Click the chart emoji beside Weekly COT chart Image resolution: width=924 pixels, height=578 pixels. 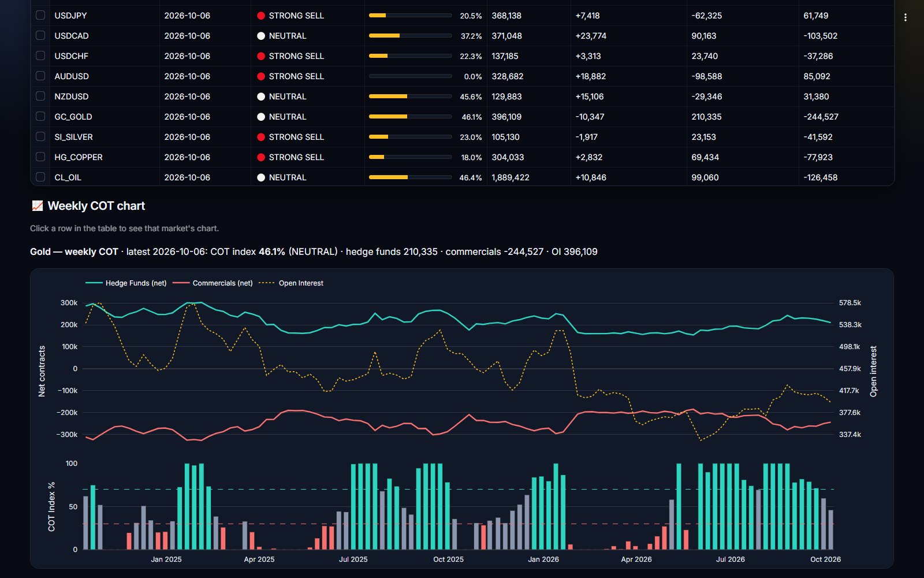click(x=37, y=206)
